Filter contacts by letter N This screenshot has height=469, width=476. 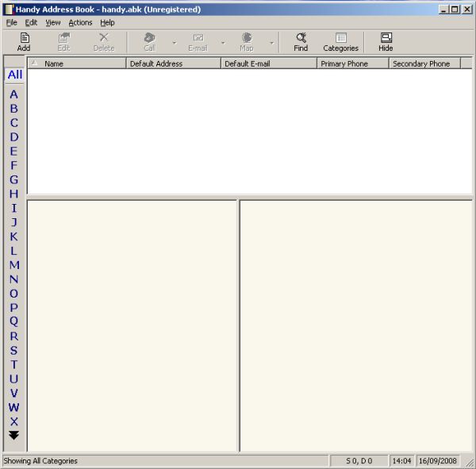tap(14, 279)
